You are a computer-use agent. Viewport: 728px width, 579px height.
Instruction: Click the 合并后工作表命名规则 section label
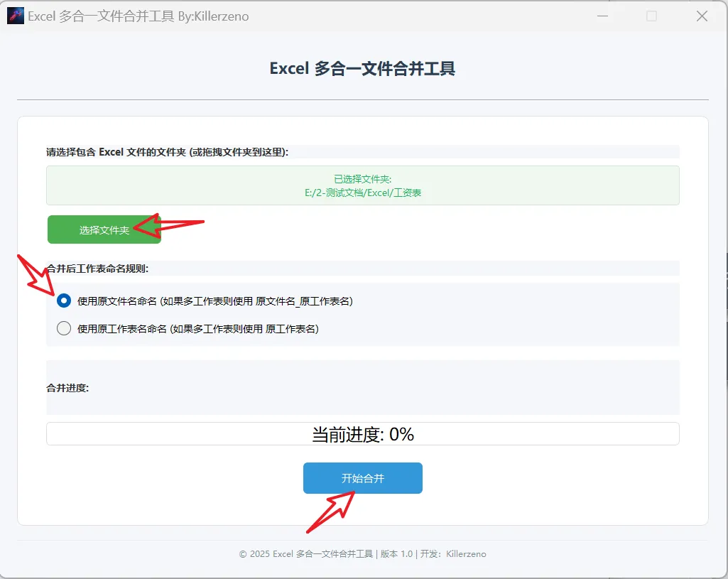(x=99, y=269)
